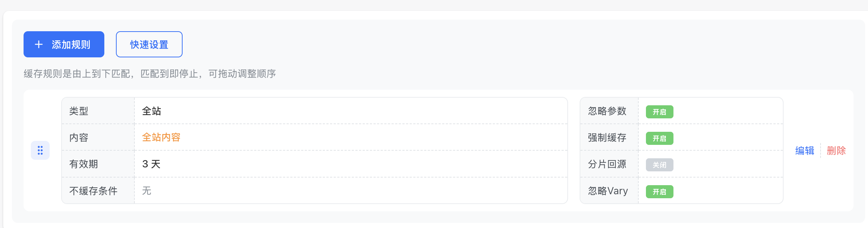The height and width of the screenshot is (228, 868).
Task: Click the 有效期 value 3 天
Action: pos(151,164)
